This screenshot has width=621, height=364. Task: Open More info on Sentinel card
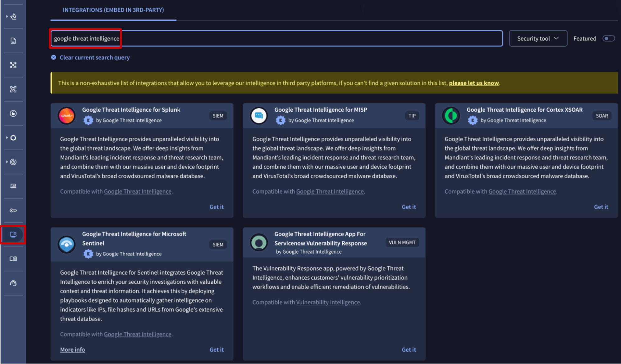(x=72, y=349)
